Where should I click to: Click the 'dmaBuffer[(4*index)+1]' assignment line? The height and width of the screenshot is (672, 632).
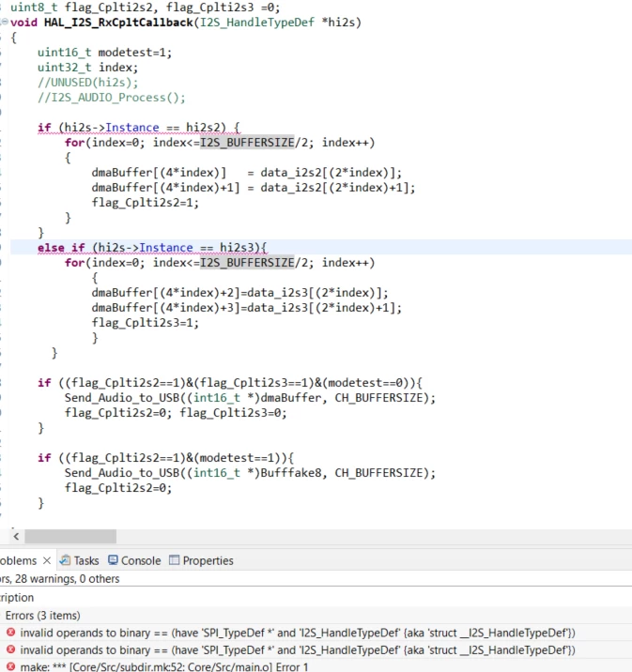point(254,188)
